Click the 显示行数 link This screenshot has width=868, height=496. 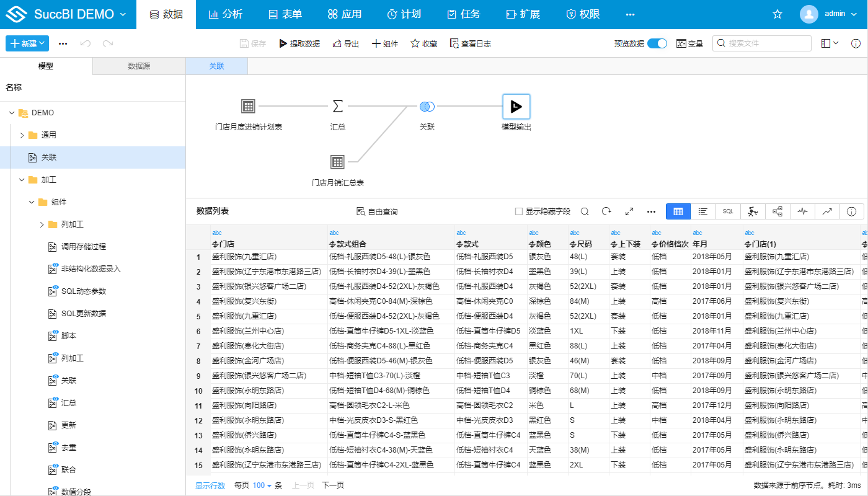[210, 485]
